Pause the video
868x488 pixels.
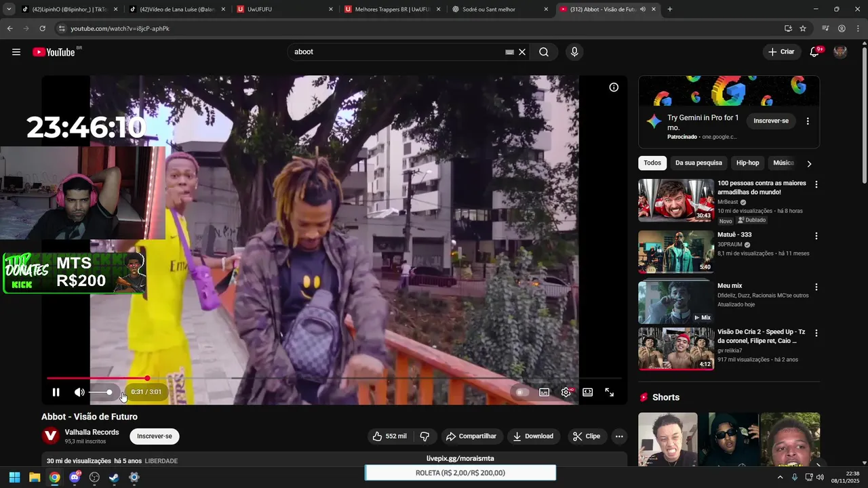pos(56,392)
